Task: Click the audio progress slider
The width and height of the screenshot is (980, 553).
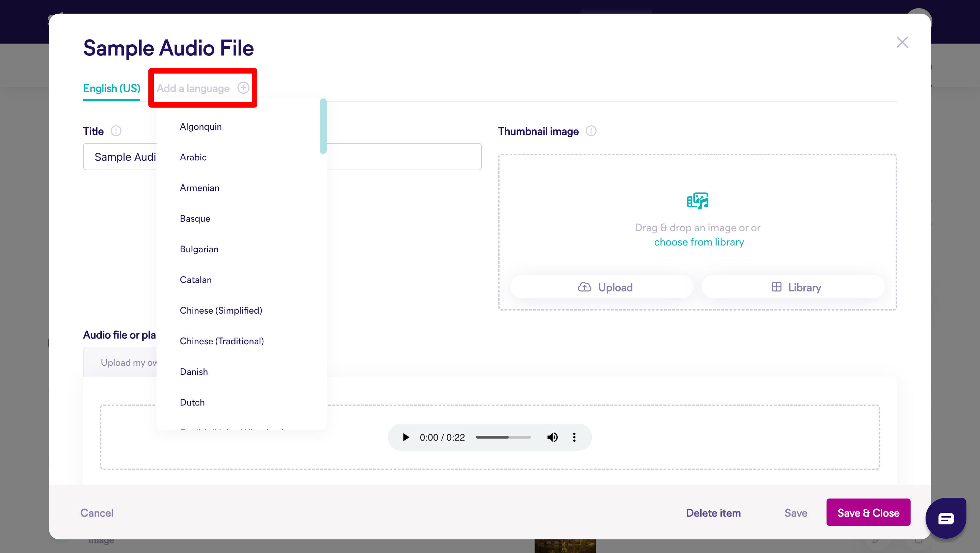Action: click(503, 437)
